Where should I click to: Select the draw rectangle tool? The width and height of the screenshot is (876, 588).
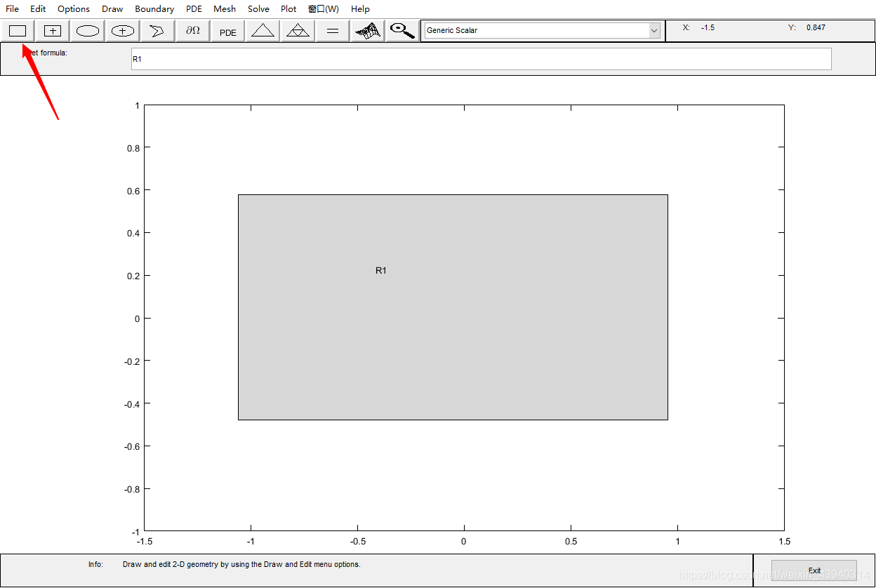[17, 30]
